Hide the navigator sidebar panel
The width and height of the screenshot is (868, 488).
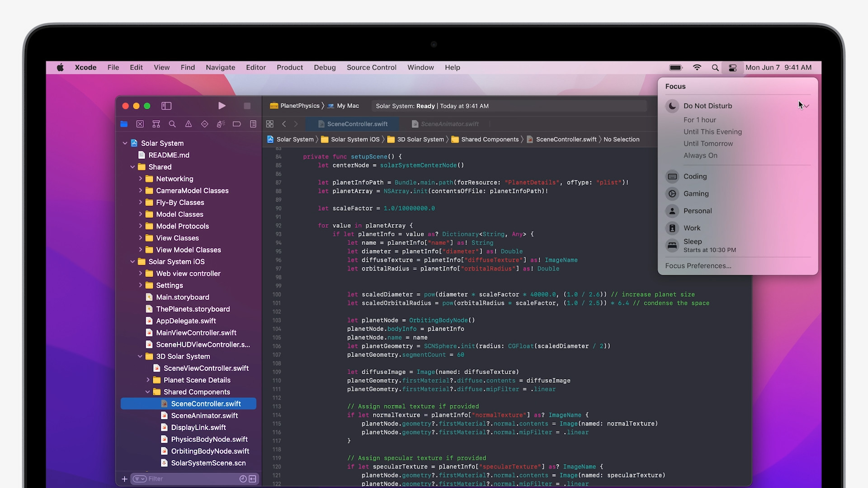[x=166, y=106]
